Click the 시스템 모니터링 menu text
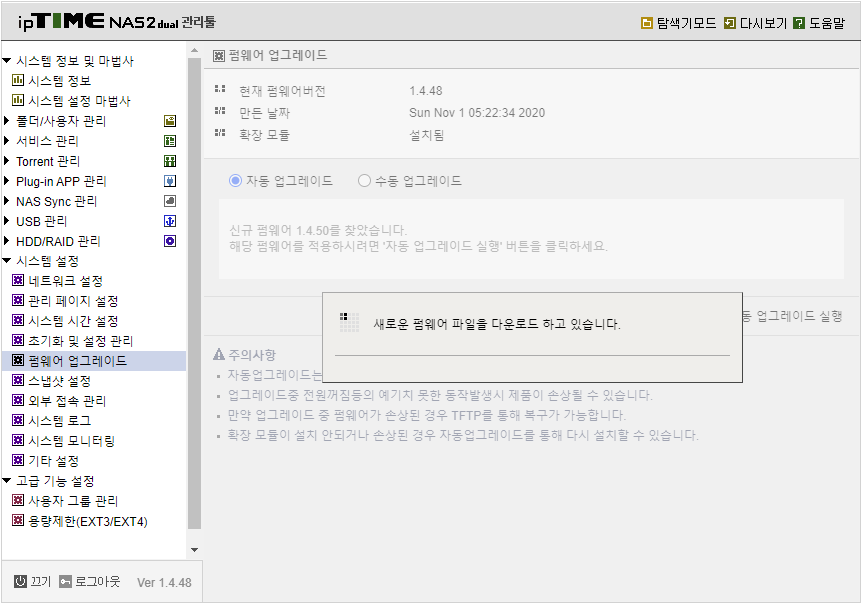The image size is (863, 605). pyautogui.click(x=72, y=441)
